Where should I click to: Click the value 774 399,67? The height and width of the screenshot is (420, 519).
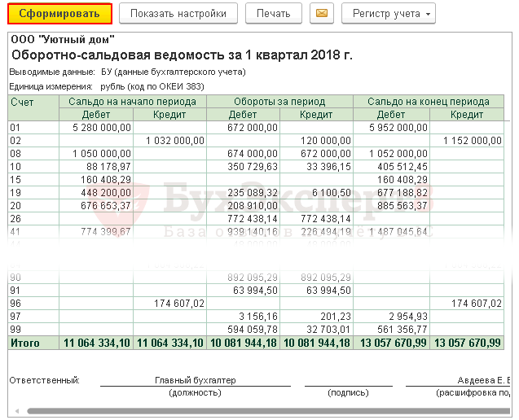click(x=106, y=231)
